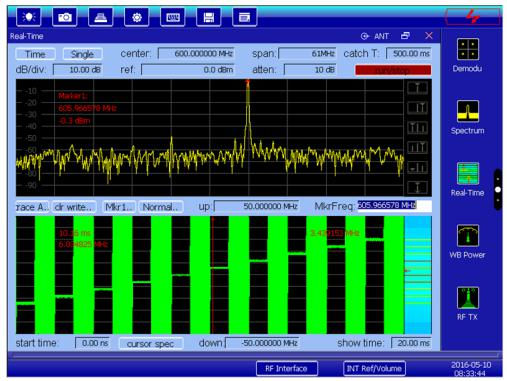This screenshot has width=507, height=381.
Task: Open settings via the gear icon
Action: pyautogui.click(x=137, y=17)
